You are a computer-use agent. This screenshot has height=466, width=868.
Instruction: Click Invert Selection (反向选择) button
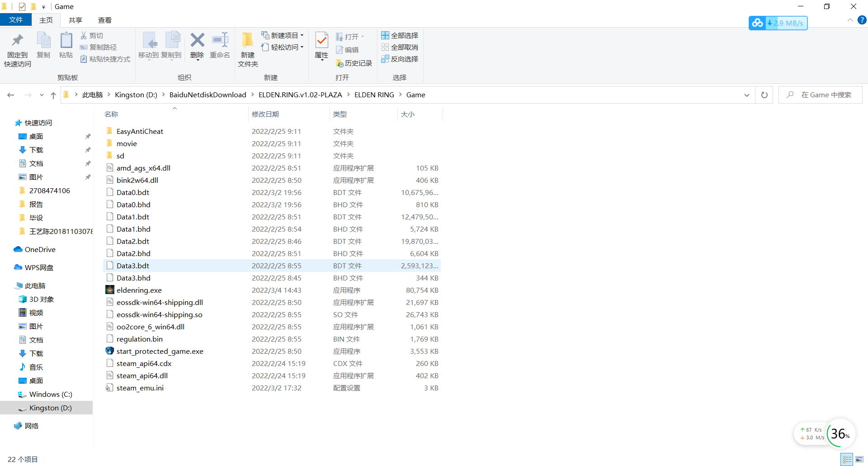point(400,59)
